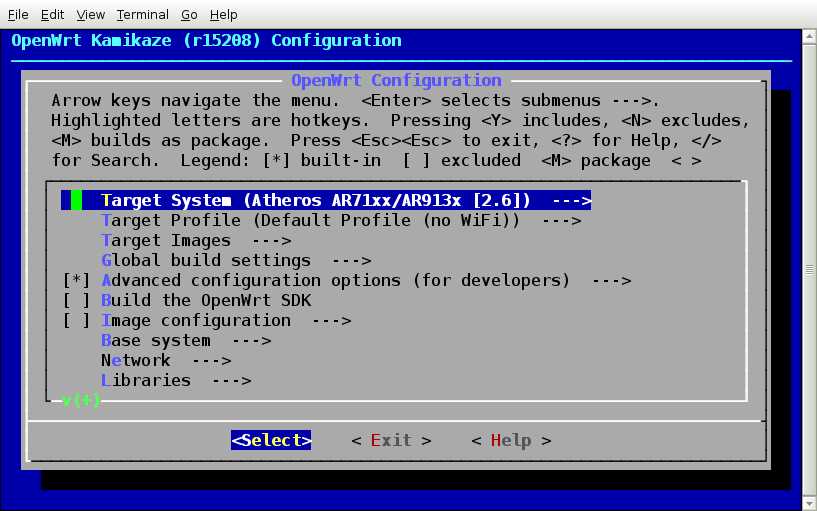
Task: Select the Target System submenu entry
Action: tap(326, 201)
